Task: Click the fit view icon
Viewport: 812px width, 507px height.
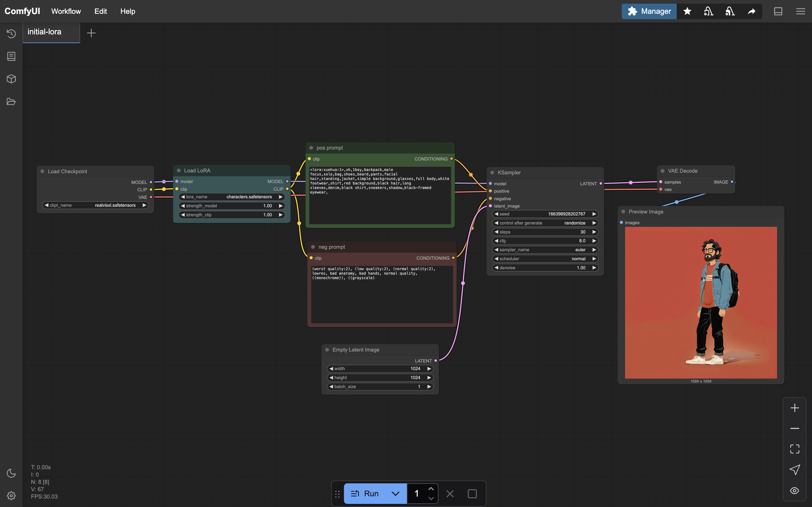Action: point(795,449)
